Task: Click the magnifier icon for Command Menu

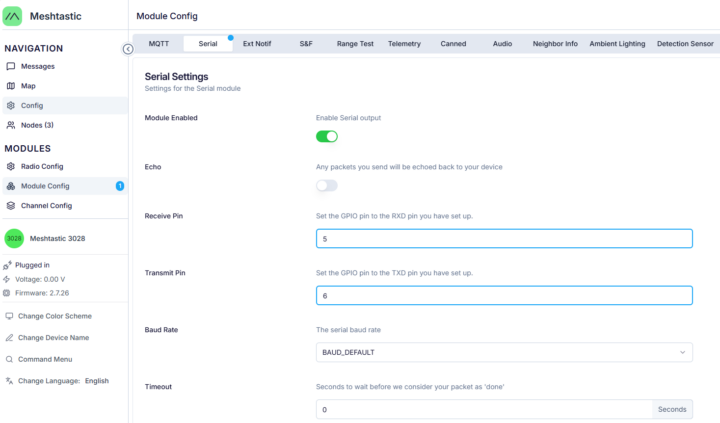Action: [x=9, y=359]
